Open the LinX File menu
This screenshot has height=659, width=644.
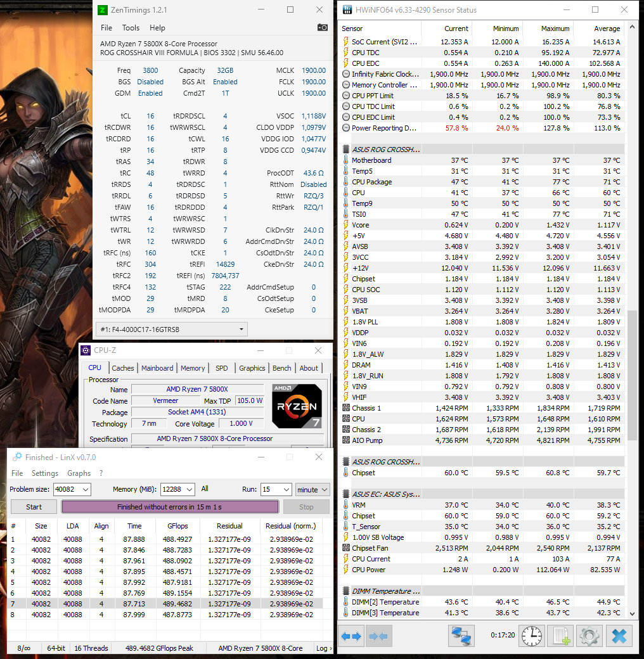click(x=17, y=473)
